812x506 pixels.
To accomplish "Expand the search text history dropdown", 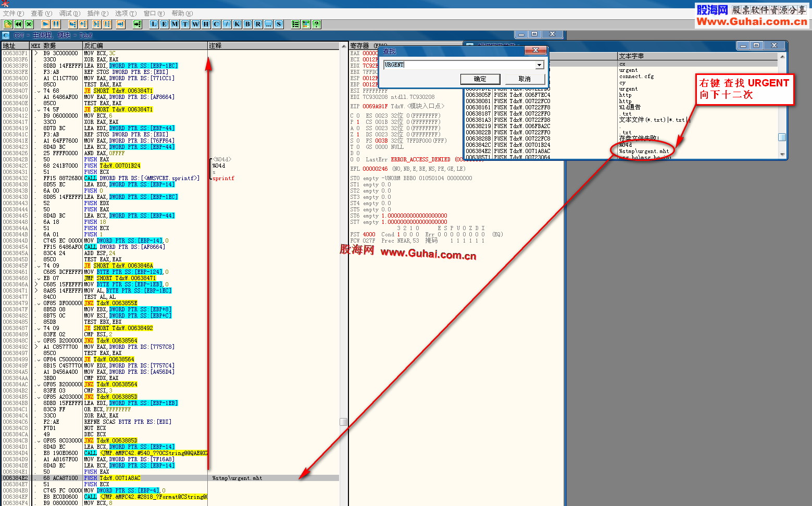I will click(539, 65).
